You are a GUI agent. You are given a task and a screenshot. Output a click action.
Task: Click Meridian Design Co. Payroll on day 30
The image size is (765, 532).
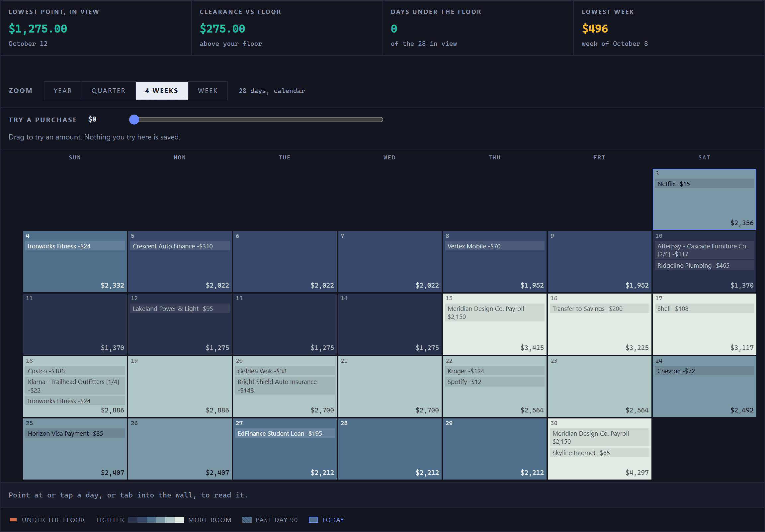click(599, 437)
